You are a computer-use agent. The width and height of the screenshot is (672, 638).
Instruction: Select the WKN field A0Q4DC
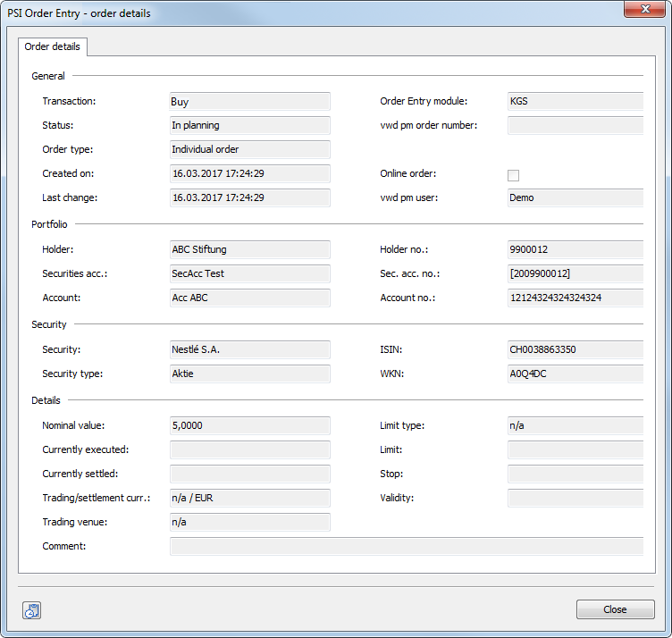click(x=575, y=374)
